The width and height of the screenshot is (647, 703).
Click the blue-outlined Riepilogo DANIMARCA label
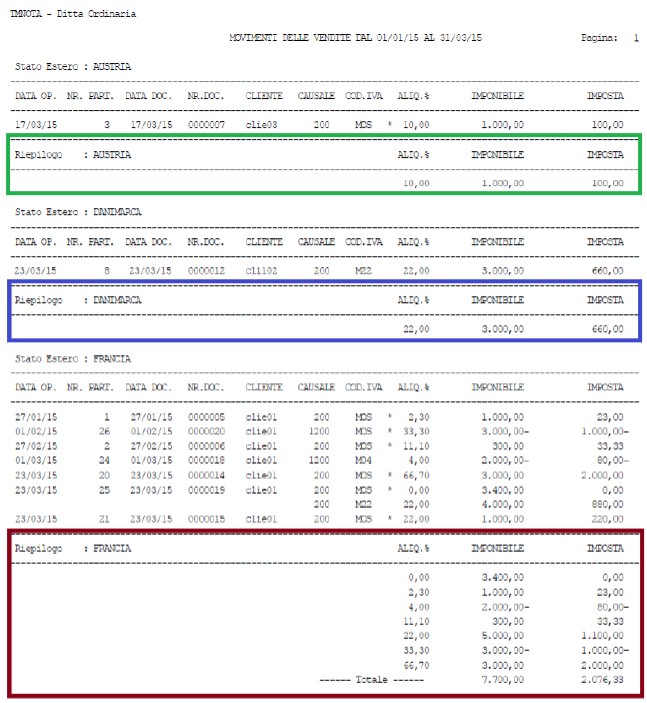point(78,300)
